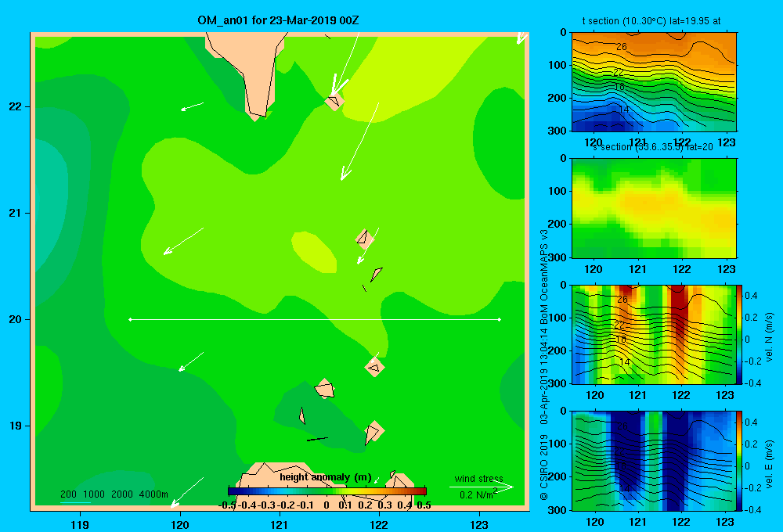Open the northward velocity section panel
The width and height of the screenshot is (783, 532).
(654, 334)
